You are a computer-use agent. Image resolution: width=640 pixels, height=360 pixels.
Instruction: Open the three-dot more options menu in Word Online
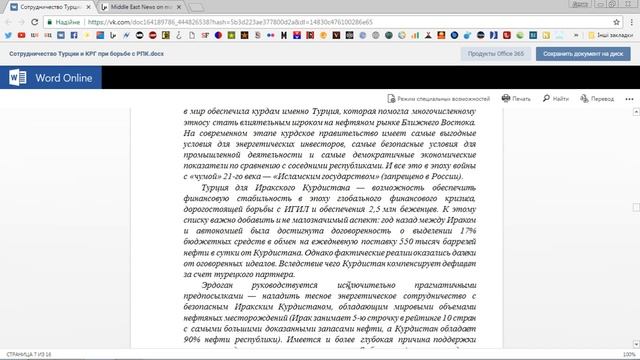coord(629,99)
